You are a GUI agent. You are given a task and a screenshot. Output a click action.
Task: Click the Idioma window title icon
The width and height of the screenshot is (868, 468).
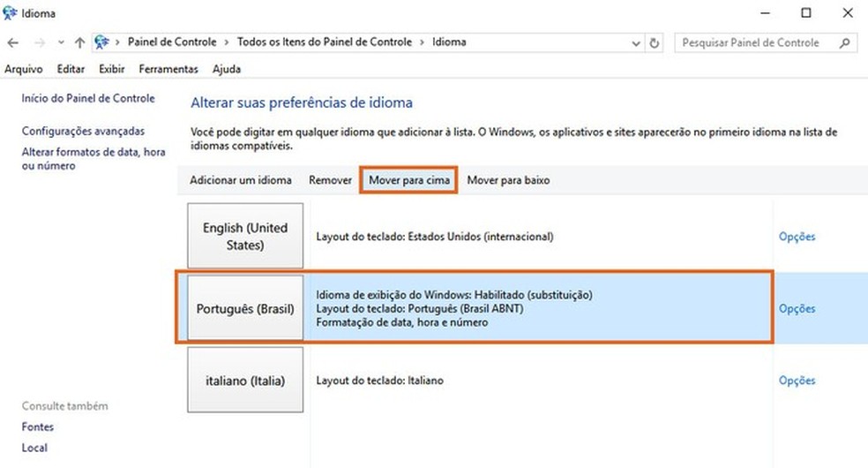[10, 12]
